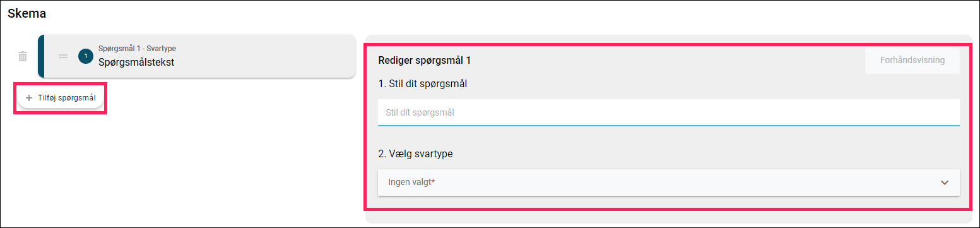Expand the svartype chevron arrow
The width and height of the screenshot is (980, 228).
[x=945, y=183]
